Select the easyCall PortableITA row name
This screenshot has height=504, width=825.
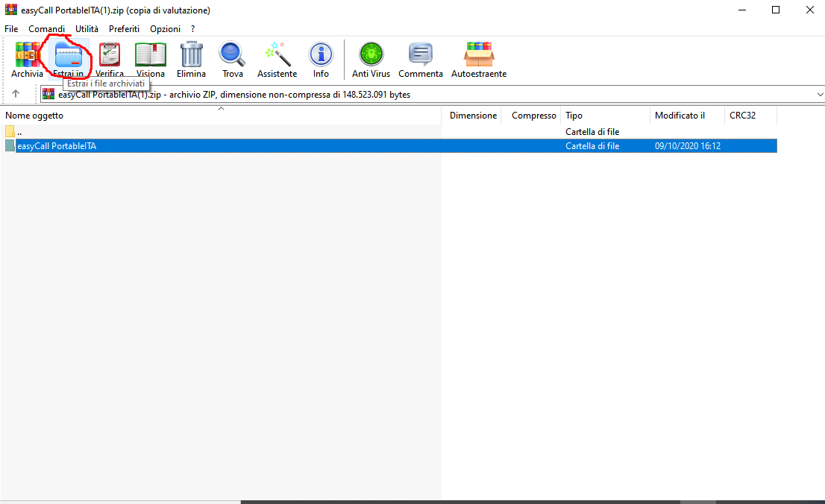(x=57, y=146)
